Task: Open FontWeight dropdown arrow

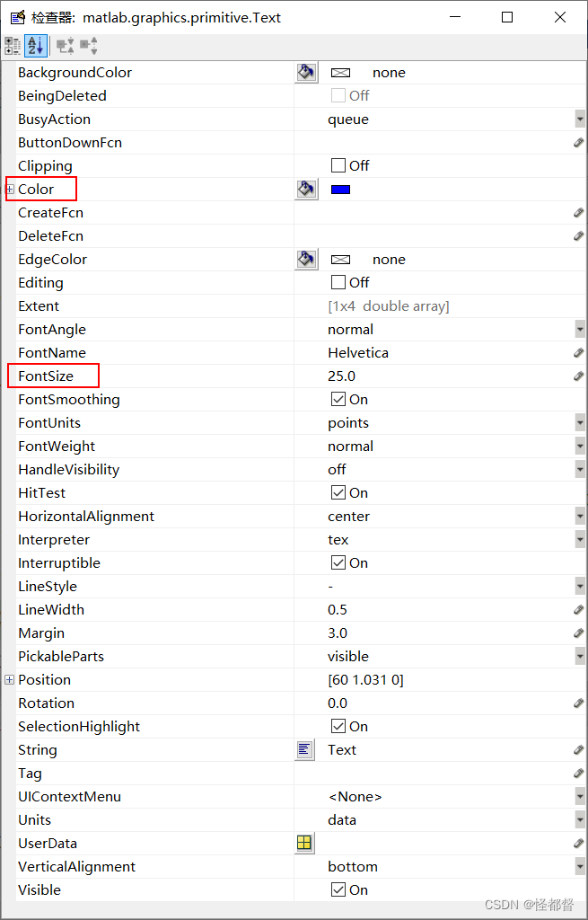Action: [x=580, y=446]
